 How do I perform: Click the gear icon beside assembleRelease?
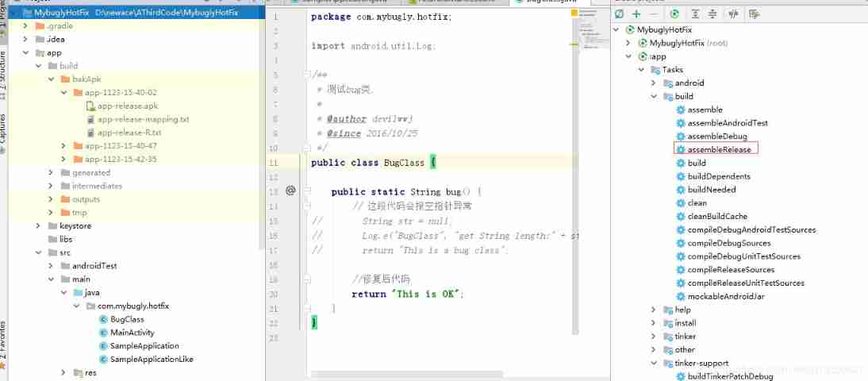coord(681,149)
